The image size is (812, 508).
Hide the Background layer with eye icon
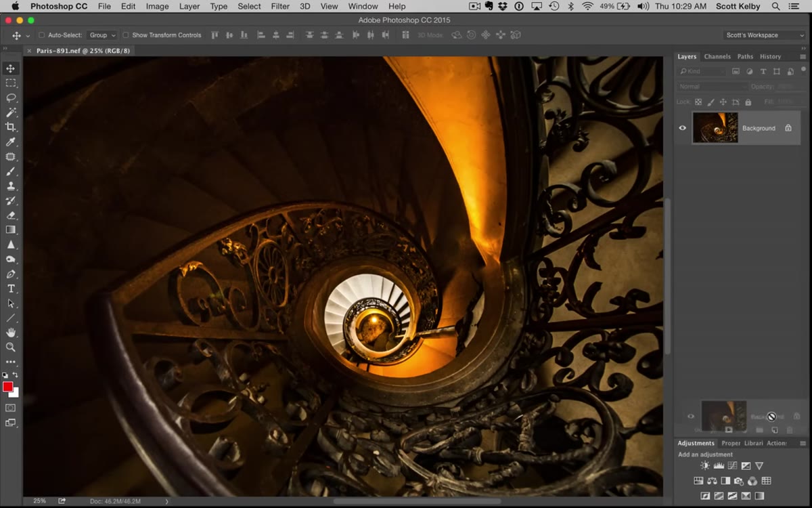[x=682, y=128]
